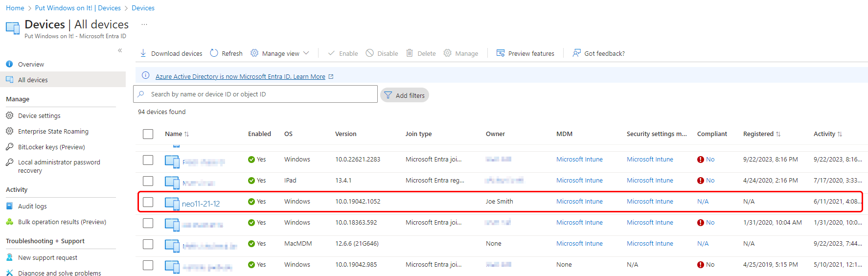Image resolution: width=868 pixels, height=276 pixels.
Task: Open BitLocker keys (Preview)
Action: 51,147
